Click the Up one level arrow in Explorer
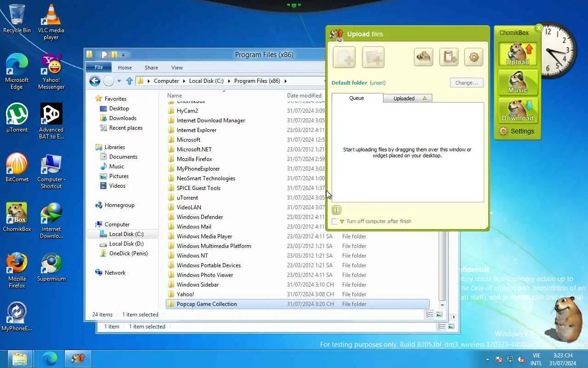This screenshot has width=588, height=368. [x=129, y=81]
